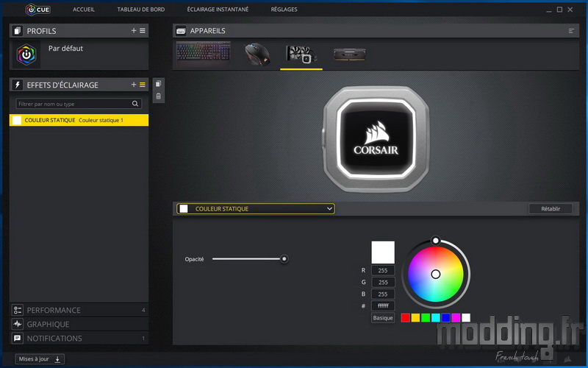
Task: Click the large white color preview
Action: click(383, 252)
